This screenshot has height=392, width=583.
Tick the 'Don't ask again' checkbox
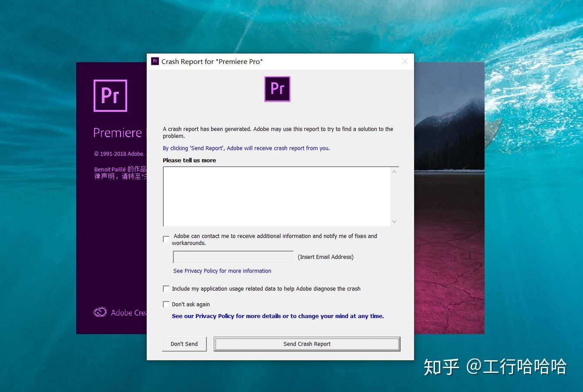pyautogui.click(x=166, y=304)
